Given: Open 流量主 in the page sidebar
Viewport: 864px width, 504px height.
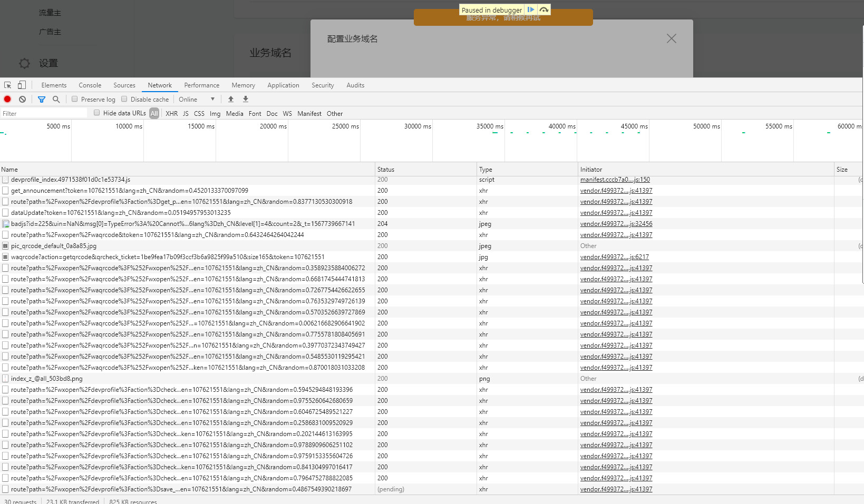Looking at the screenshot, I should click(50, 13).
